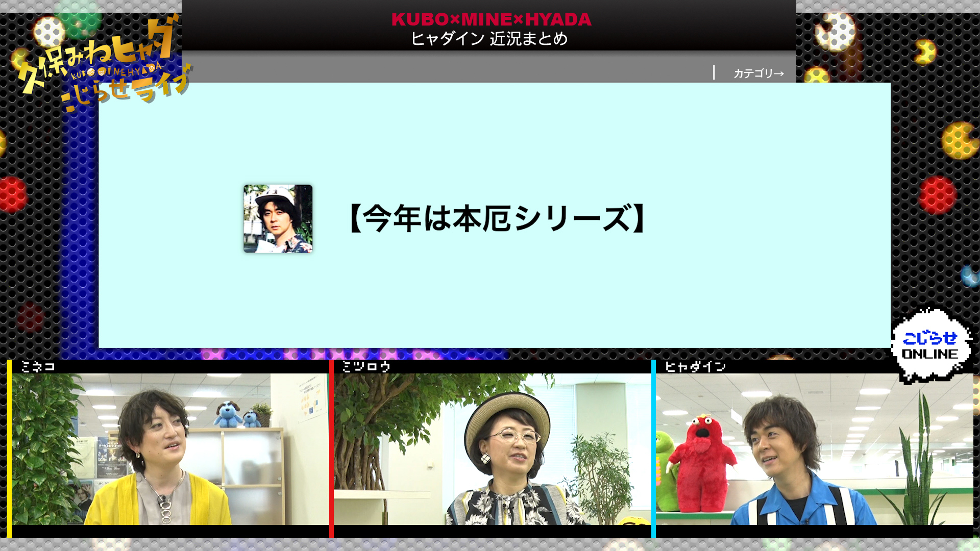Click the KUBO×MINE×HYADA red title
This screenshot has width=980, height=551.
(x=491, y=19)
